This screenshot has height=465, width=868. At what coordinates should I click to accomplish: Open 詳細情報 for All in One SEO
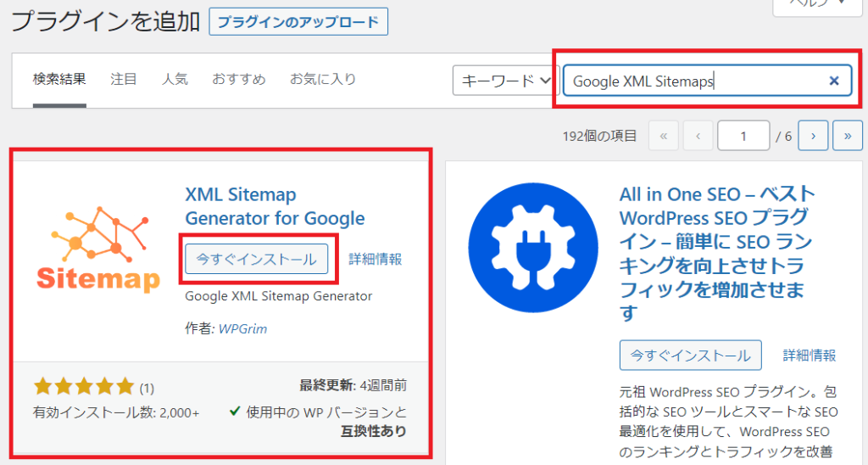[810, 356]
